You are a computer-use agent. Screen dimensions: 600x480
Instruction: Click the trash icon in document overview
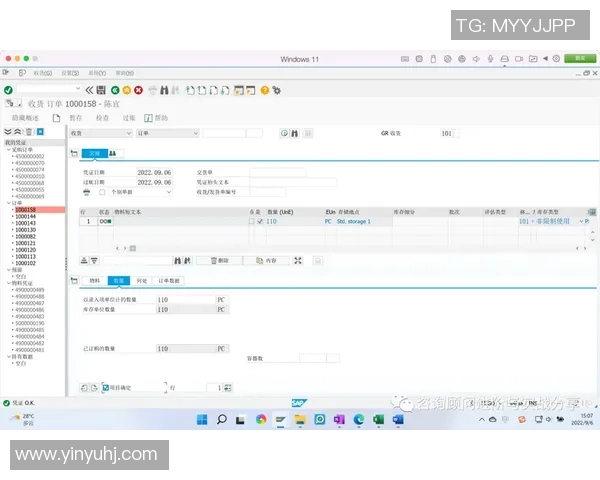tap(28, 132)
